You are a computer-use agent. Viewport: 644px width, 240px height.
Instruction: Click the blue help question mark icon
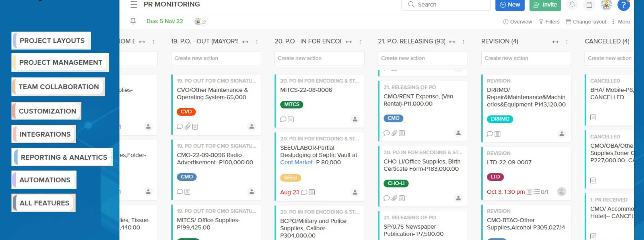tap(624, 5)
